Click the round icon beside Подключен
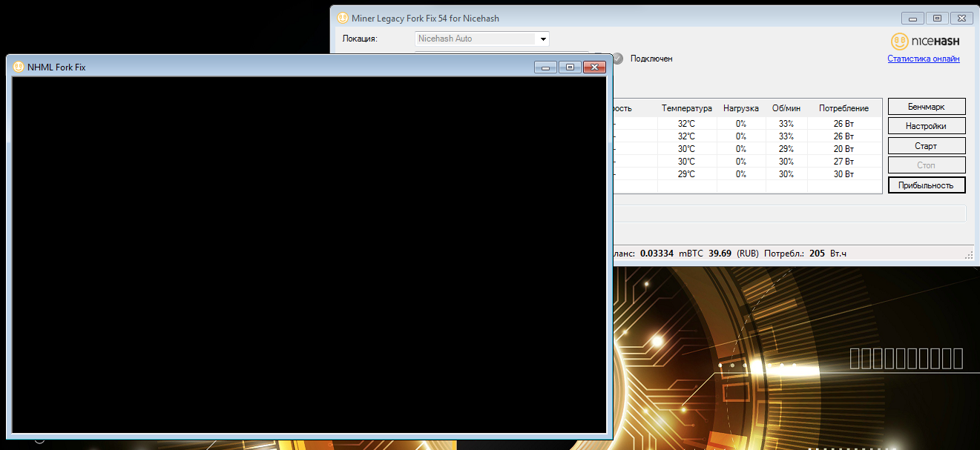This screenshot has width=980, height=450. 617,58
